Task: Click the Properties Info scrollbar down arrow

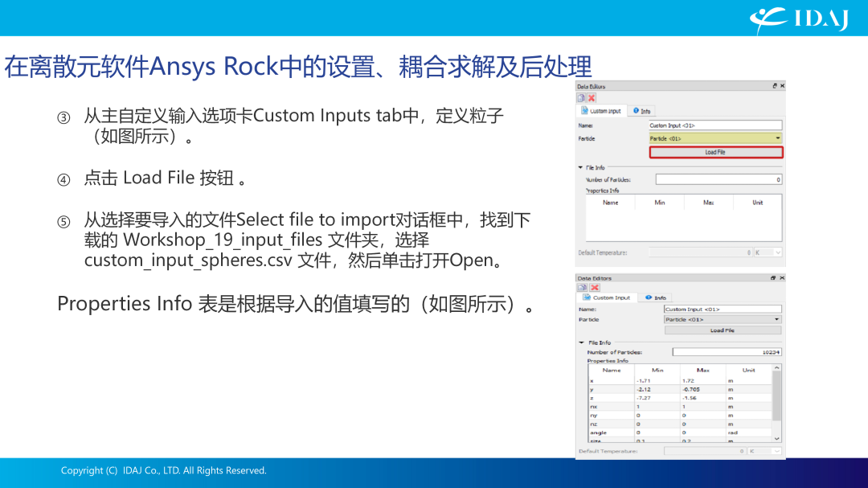Action: point(776,438)
